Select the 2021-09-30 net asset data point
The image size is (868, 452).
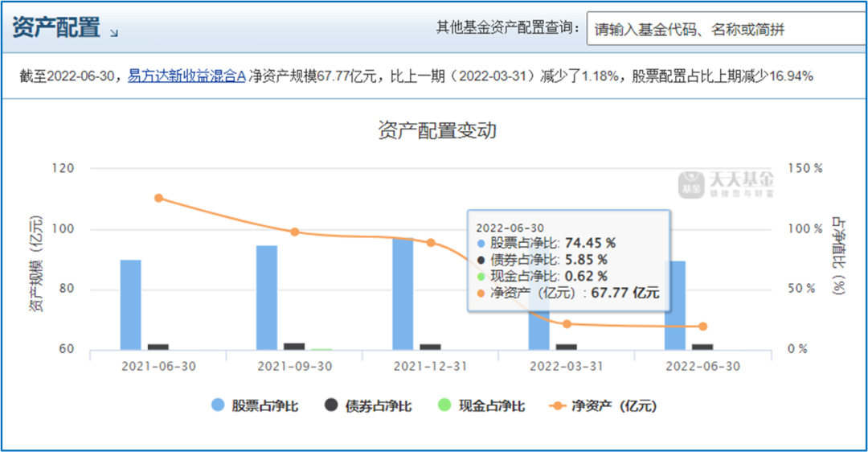click(295, 232)
